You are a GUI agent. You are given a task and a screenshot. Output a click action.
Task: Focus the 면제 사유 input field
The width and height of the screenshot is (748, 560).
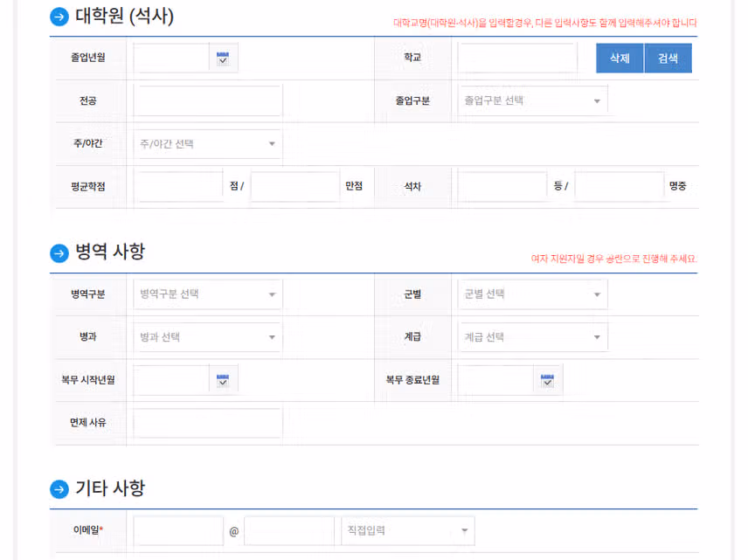(208, 423)
